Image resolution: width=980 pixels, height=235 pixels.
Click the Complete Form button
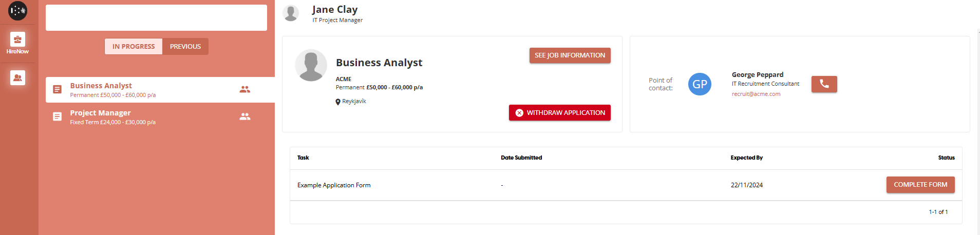click(x=920, y=185)
